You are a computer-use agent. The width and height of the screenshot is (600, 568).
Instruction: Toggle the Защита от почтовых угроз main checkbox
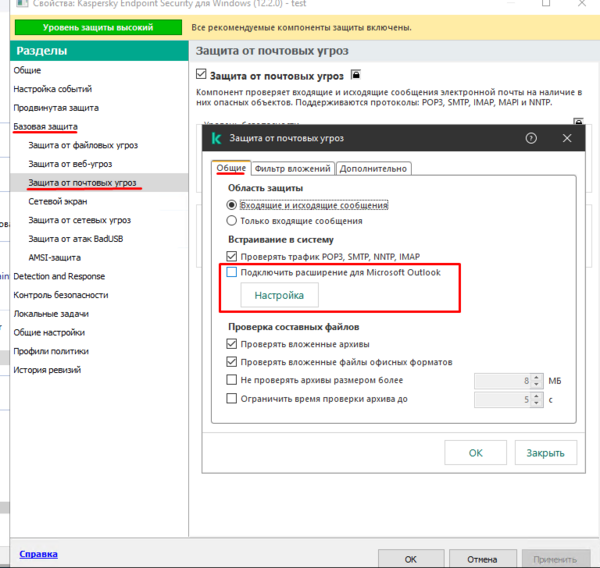(x=201, y=74)
